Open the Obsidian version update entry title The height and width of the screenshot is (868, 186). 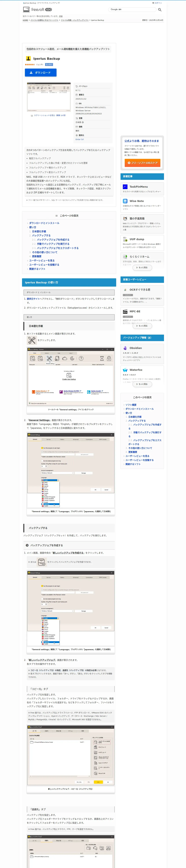[x=136, y=348]
